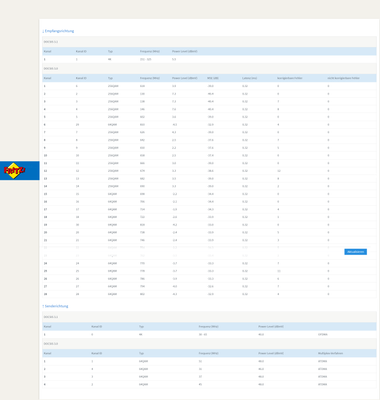Click the korrigierbare Fehler column header

289,78
